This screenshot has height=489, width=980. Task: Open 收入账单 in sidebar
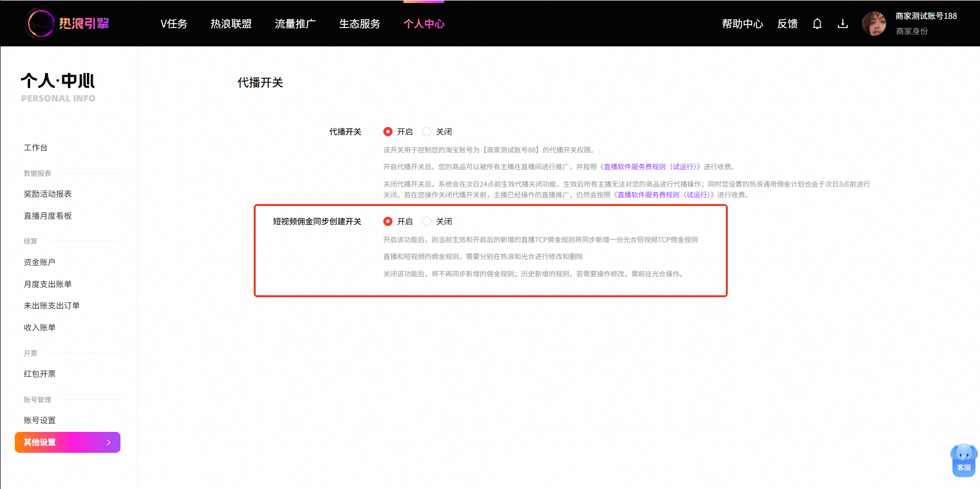pos(39,327)
